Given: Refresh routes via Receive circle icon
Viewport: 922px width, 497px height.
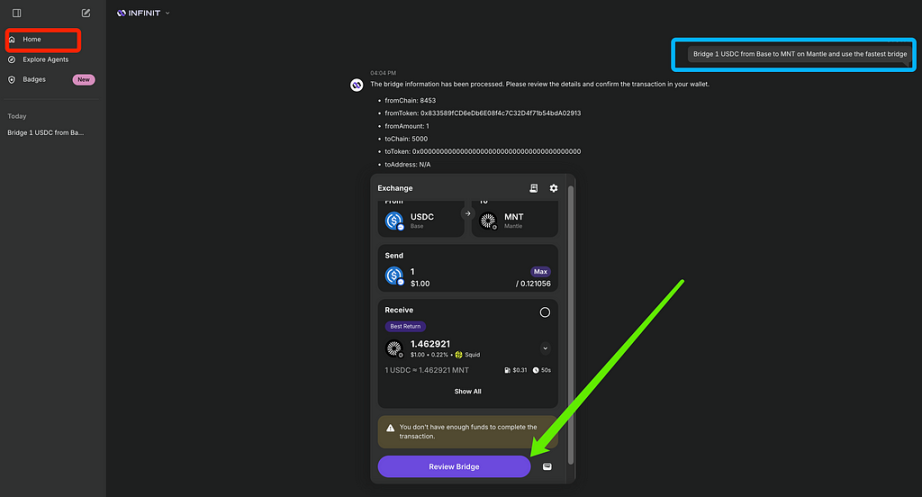Looking at the screenshot, I should point(544,312).
